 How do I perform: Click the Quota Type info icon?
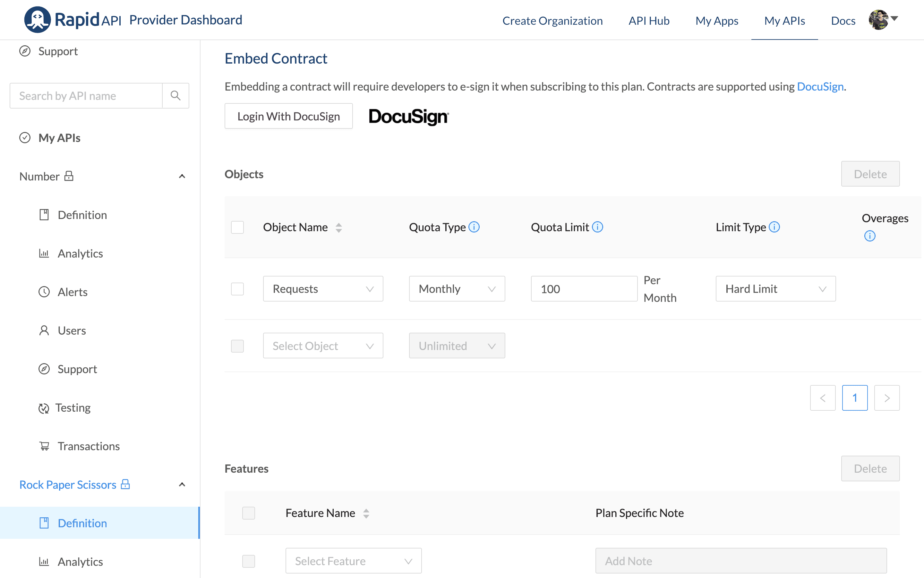(474, 227)
